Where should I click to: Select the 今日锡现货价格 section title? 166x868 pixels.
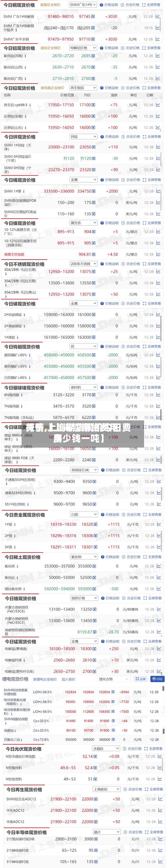click(20, 180)
